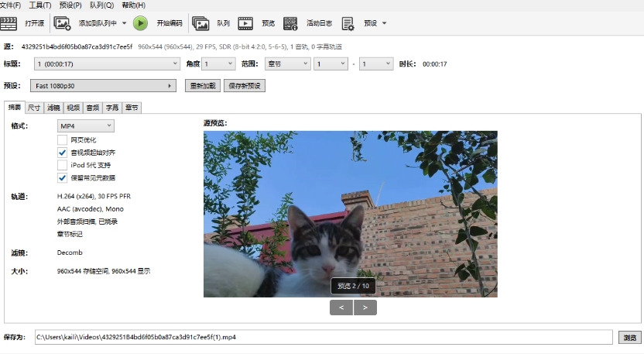
Task: Open the Add to Queue dropdown arrow
Action: pyautogui.click(x=124, y=23)
